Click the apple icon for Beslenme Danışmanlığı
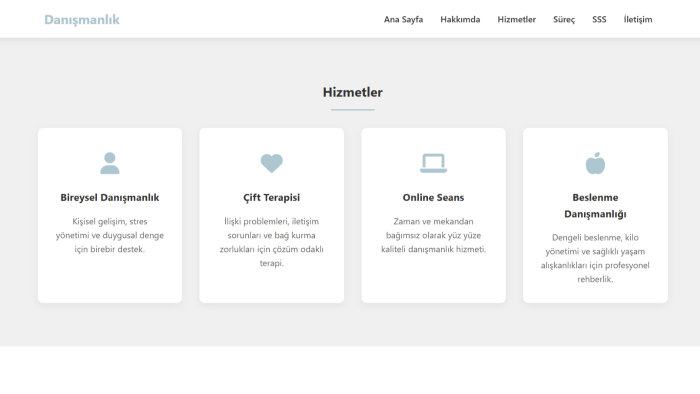Image resolution: width=700 pixels, height=394 pixels. click(595, 163)
